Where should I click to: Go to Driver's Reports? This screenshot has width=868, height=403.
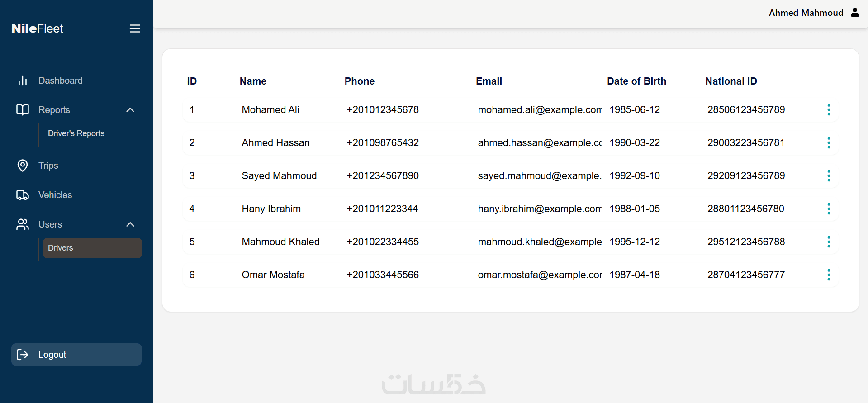click(76, 133)
